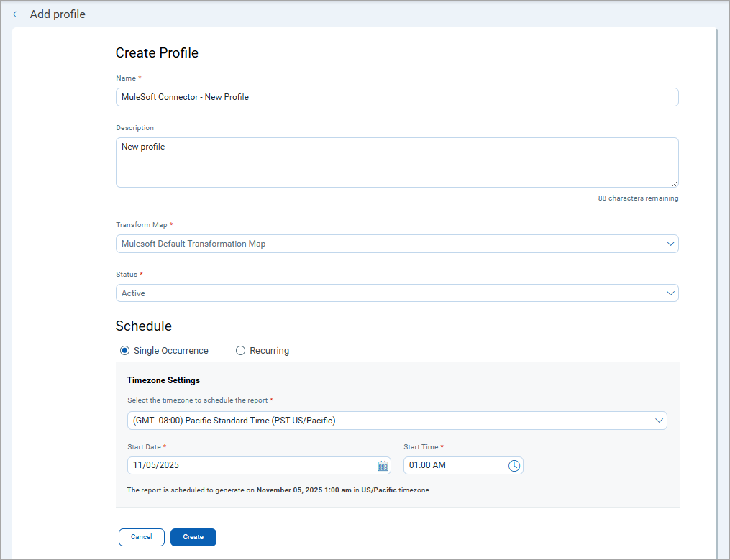Click inside the Name input field
The width and height of the screenshot is (730, 560).
[396, 96]
